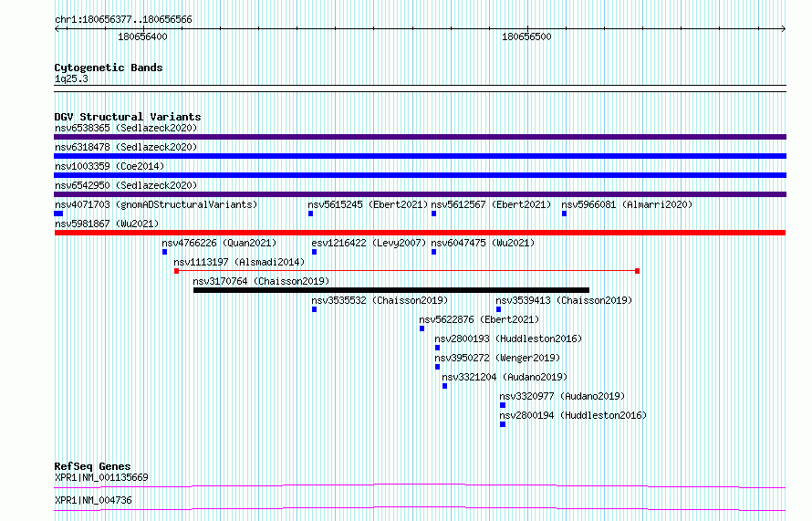Click the Cytogenetic Bands track title
Image resolution: width=812 pixels, height=521 pixels.
109,68
